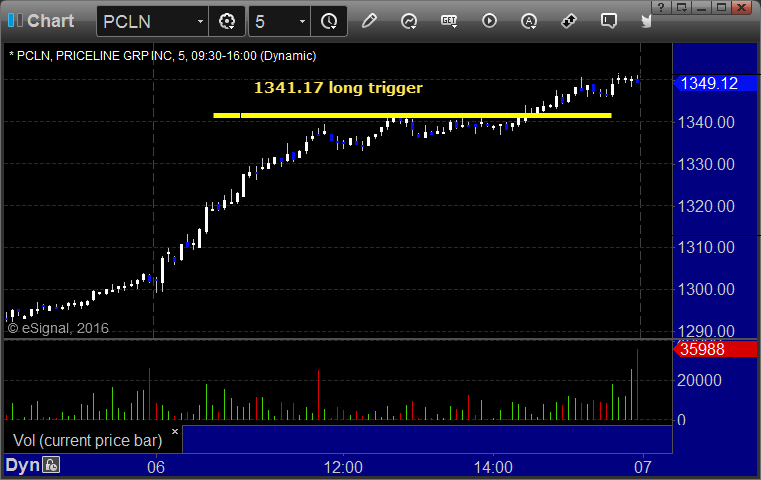This screenshot has width=761, height=480.
Task: Click the Chart title text
Action: [x=50, y=21]
